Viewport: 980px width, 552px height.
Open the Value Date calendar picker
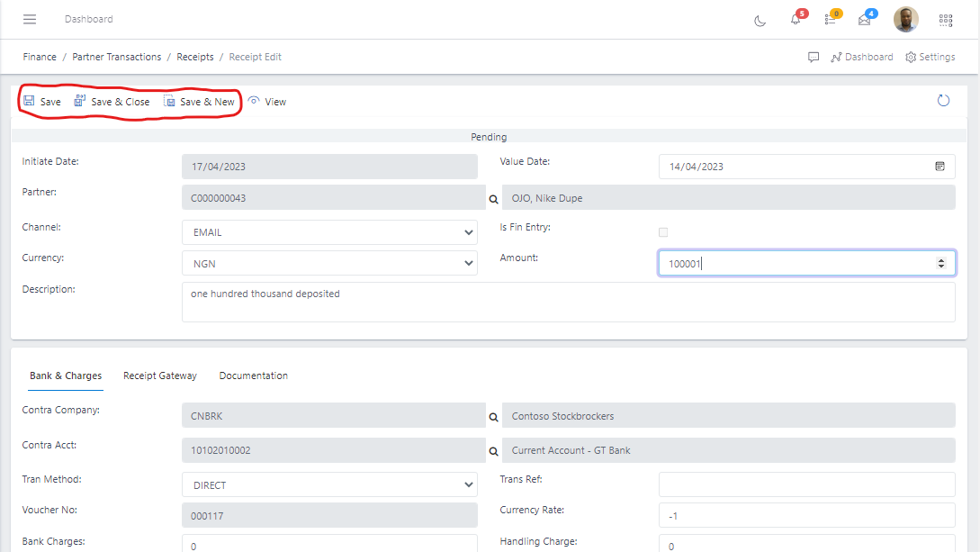click(x=940, y=167)
